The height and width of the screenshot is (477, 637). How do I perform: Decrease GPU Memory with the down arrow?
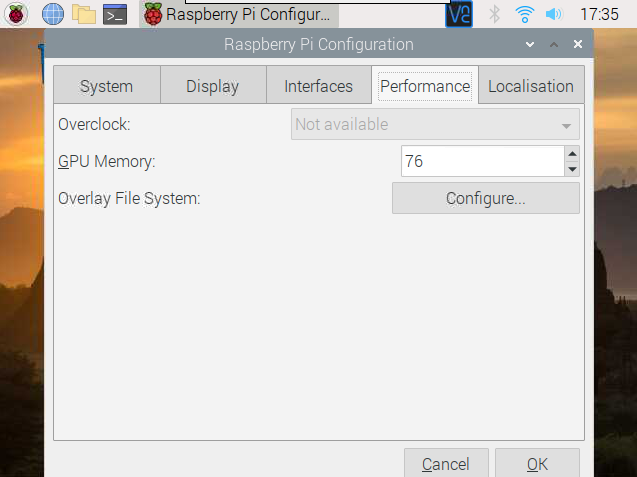[572, 169]
